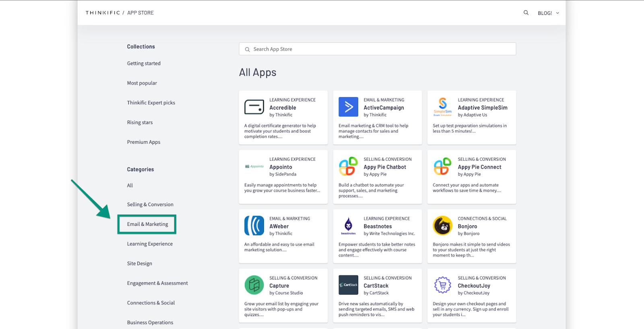The height and width of the screenshot is (329, 644).
Task: Select the Email & Marketing category in sidebar
Action: [147, 224]
